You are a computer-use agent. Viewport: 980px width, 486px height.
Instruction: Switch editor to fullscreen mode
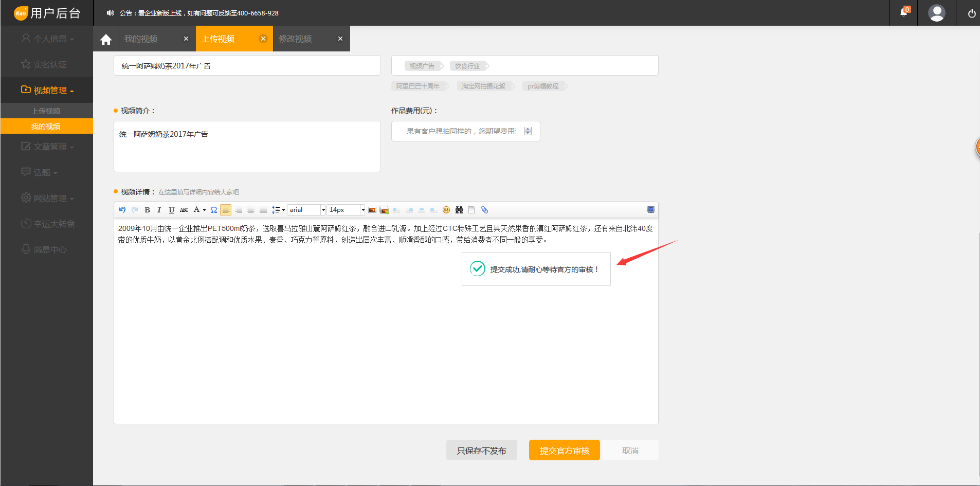651,210
